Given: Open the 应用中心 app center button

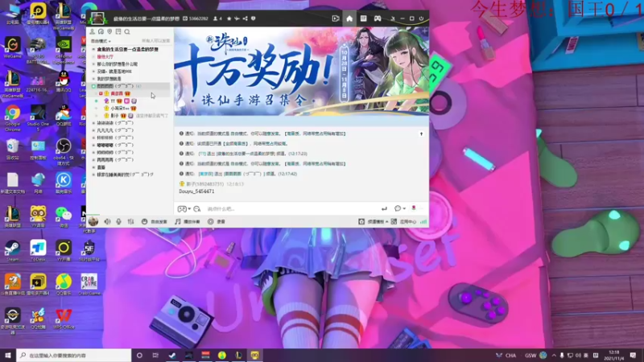Looking at the screenshot, I should pos(404,222).
